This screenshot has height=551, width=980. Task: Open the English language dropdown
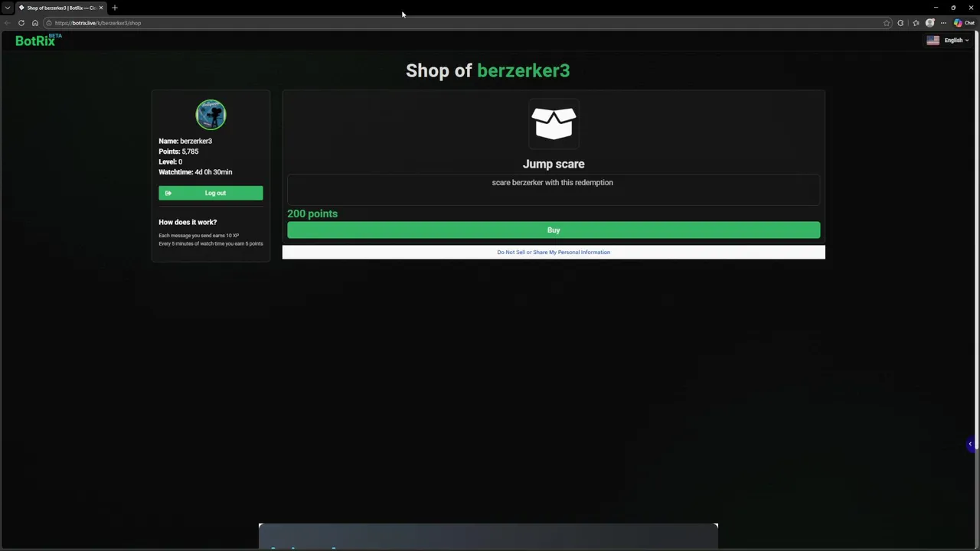[955, 41]
